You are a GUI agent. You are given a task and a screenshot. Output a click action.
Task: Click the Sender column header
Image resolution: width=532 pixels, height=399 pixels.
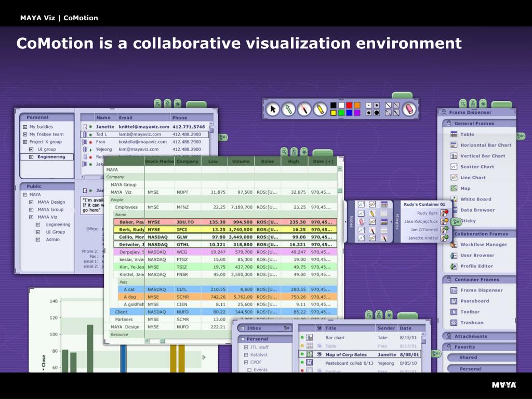[386, 328]
